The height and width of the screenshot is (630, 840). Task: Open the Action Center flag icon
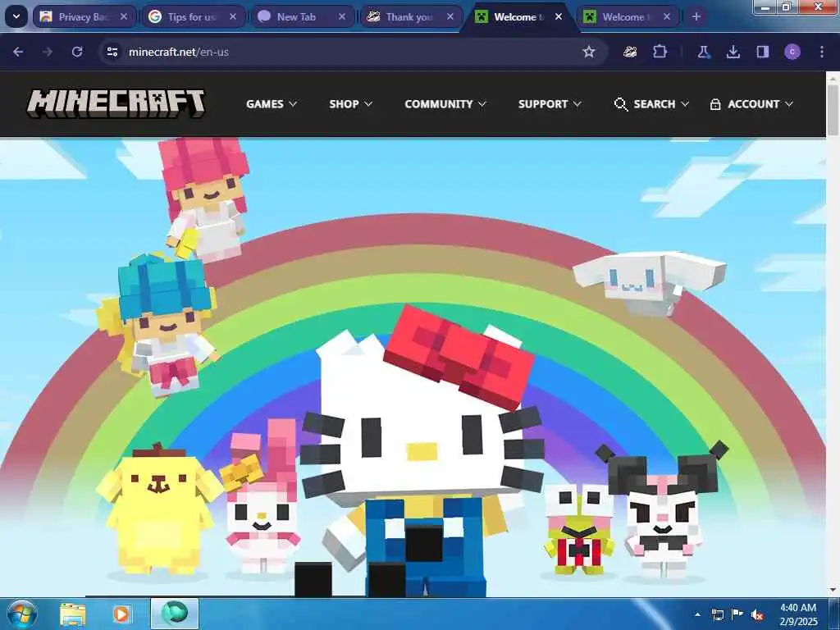click(737, 614)
